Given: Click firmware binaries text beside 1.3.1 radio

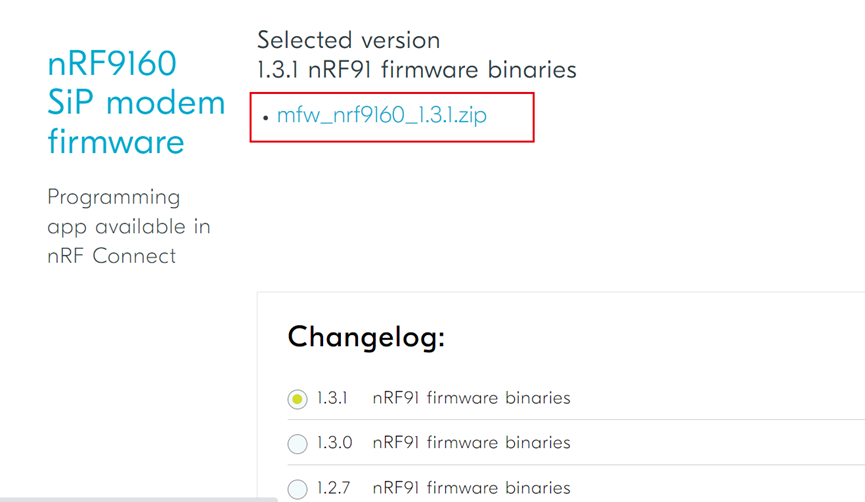Looking at the screenshot, I should pyautogui.click(x=471, y=398).
